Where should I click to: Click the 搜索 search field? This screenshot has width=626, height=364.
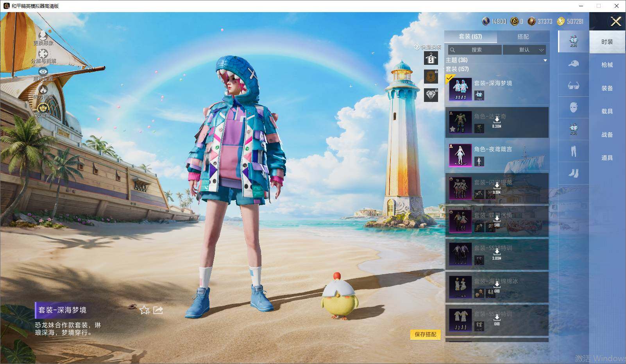coord(475,50)
